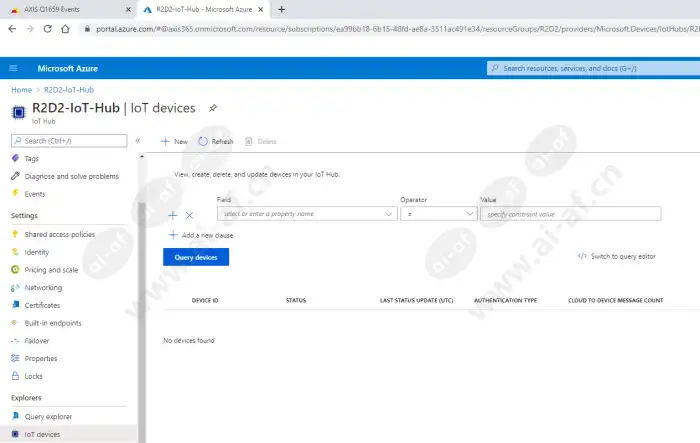
Task: Click AUTHENTICATION TYPE column header
Action: 505,301
